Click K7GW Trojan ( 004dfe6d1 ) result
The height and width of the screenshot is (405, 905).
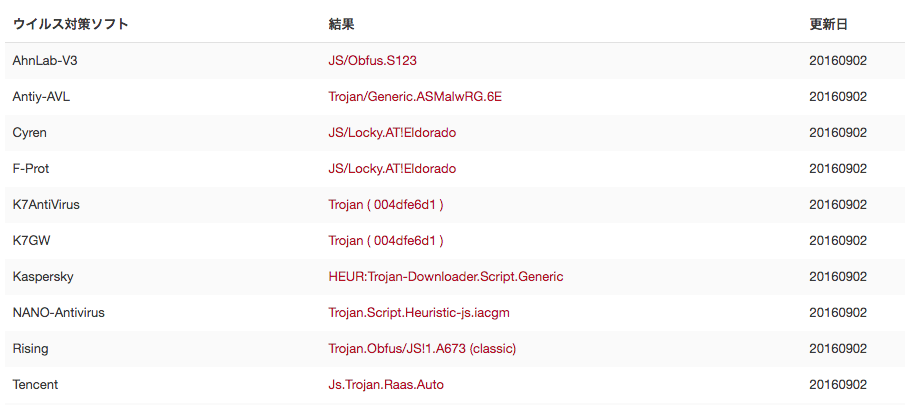pos(386,241)
